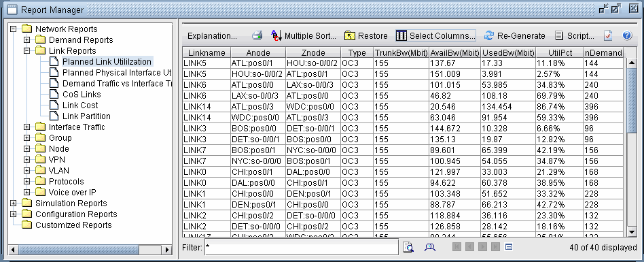Screen dimensions: 644x262
Task: Click the table's vertical scrollbar down arrow
Action: click(x=632, y=232)
